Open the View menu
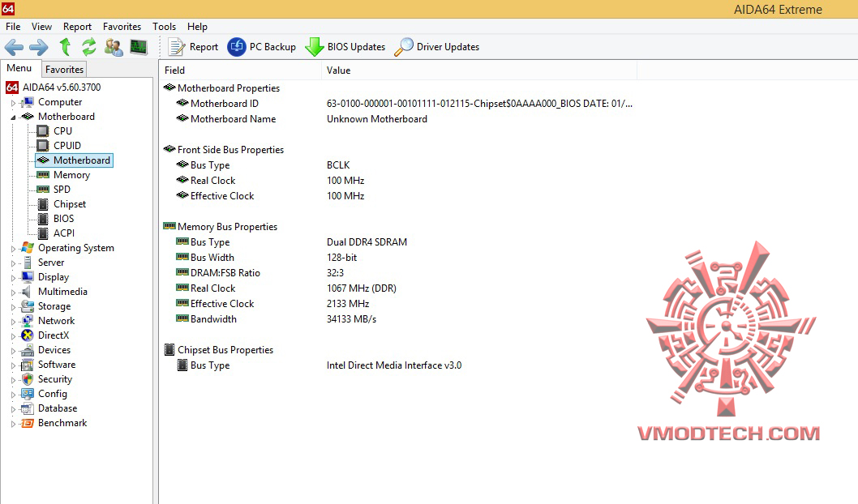Image resolution: width=858 pixels, height=504 pixels. point(41,27)
